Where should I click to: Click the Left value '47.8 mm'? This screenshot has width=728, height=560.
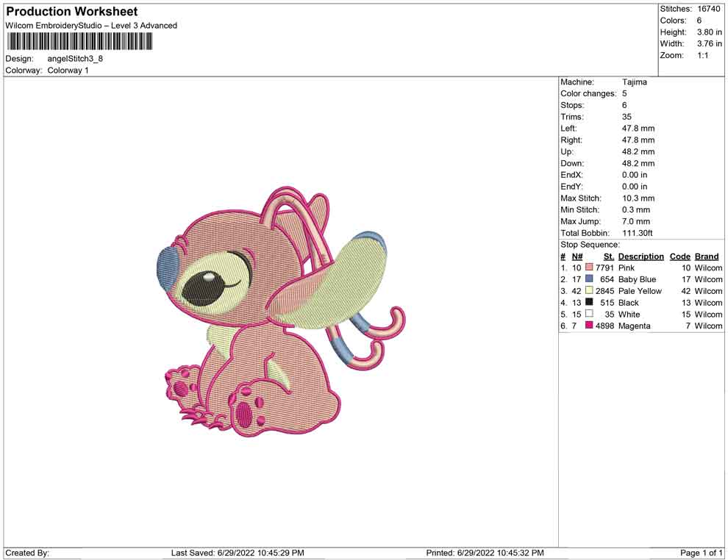tap(638, 129)
